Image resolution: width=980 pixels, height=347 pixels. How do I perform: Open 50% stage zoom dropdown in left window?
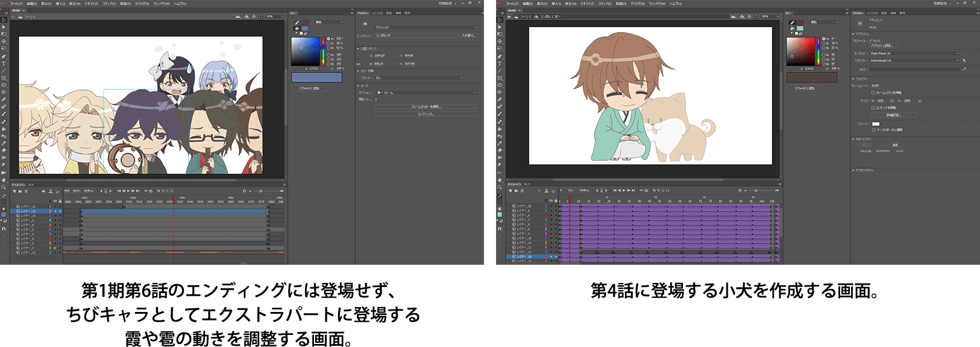click(275, 16)
